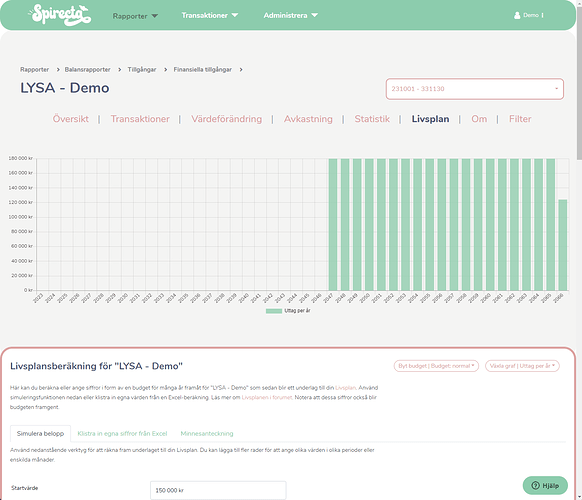The height and width of the screenshot is (500, 582).
Task: Open the Om tab
Action: 479,119
